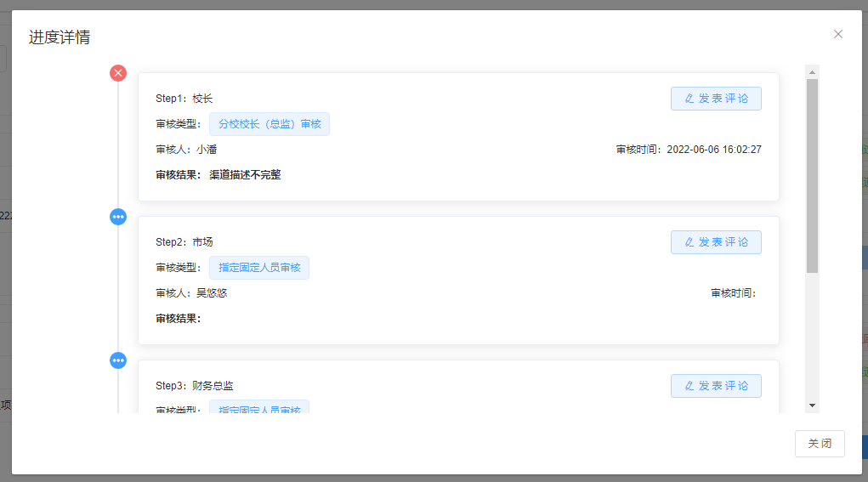Click the red rejected status icon at Step1
The width and height of the screenshot is (868, 482).
[118, 73]
